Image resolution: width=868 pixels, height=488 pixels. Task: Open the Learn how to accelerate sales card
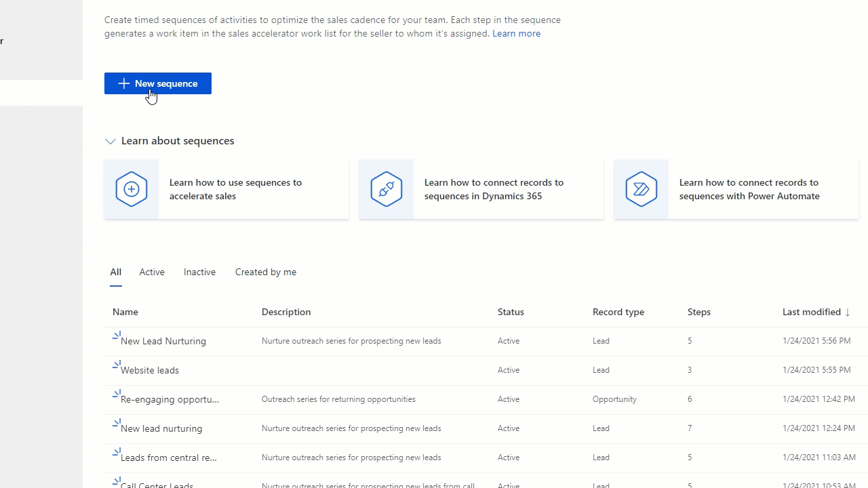226,189
